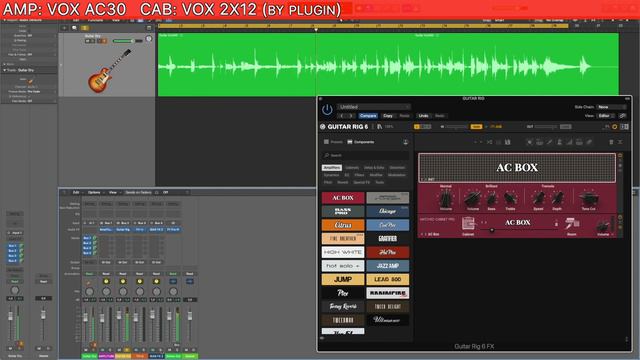Click the close X icon in the rack toolbar
Viewport: 640px width, 360px height.
click(x=620, y=142)
